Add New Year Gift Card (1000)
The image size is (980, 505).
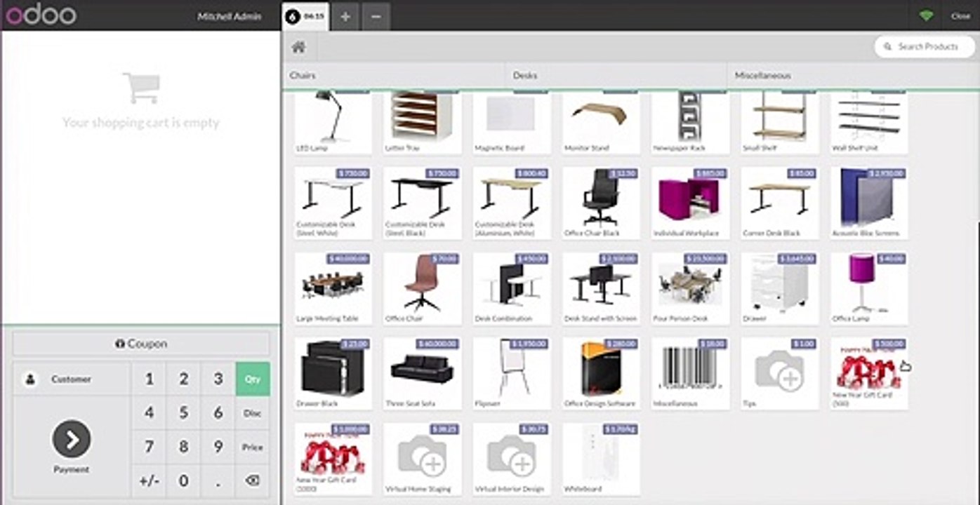click(333, 459)
